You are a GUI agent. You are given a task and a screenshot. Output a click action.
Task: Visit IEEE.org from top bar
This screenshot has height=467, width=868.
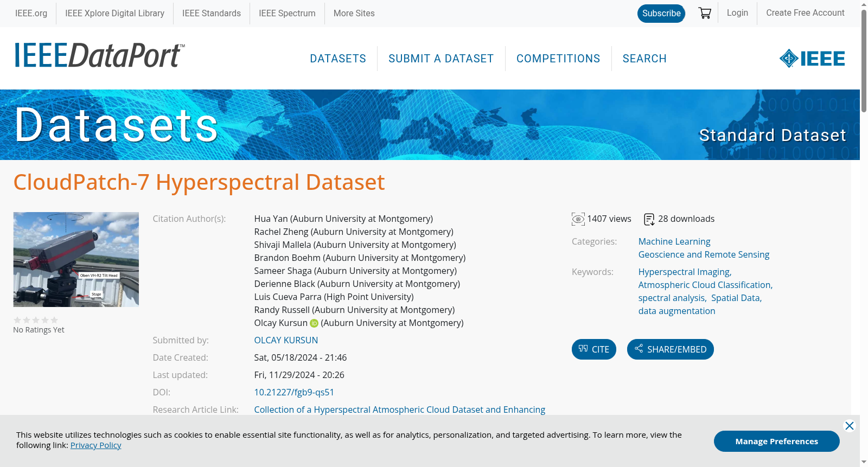click(31, 13)
